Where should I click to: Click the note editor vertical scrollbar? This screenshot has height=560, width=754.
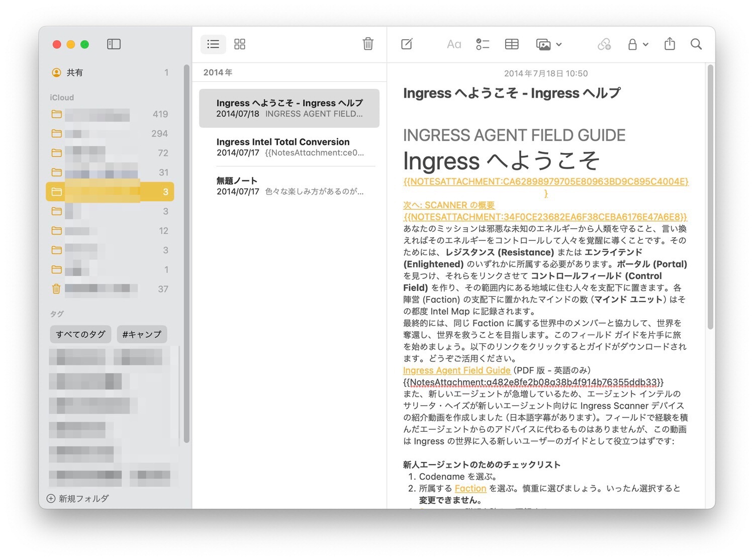710,197
